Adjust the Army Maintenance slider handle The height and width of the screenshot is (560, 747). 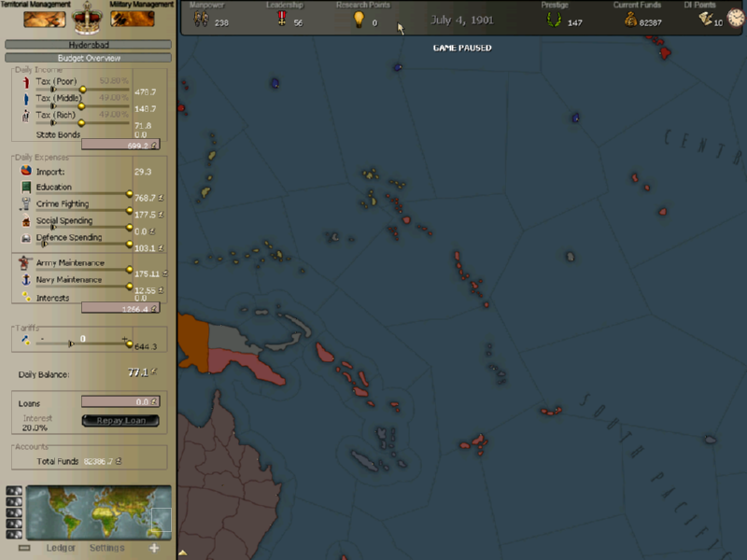pyautogui.click(x=129, y=270)
